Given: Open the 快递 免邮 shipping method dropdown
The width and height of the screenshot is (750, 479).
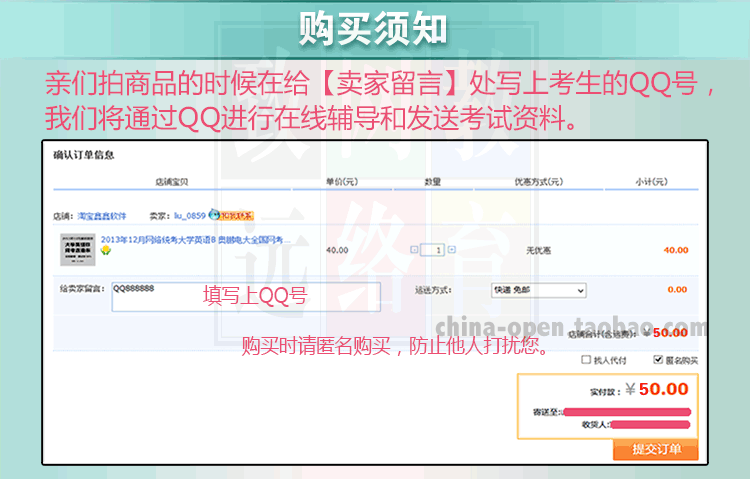Looking at the screenshot, I should tap(539, 290).
